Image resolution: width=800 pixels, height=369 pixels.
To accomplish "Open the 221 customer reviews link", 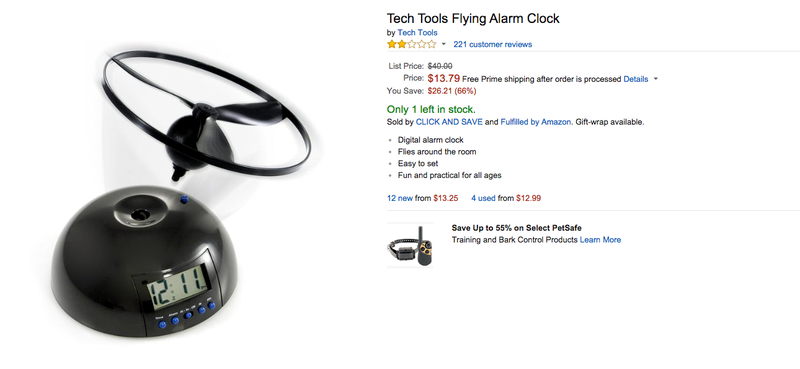I will (x=492, y=44).
